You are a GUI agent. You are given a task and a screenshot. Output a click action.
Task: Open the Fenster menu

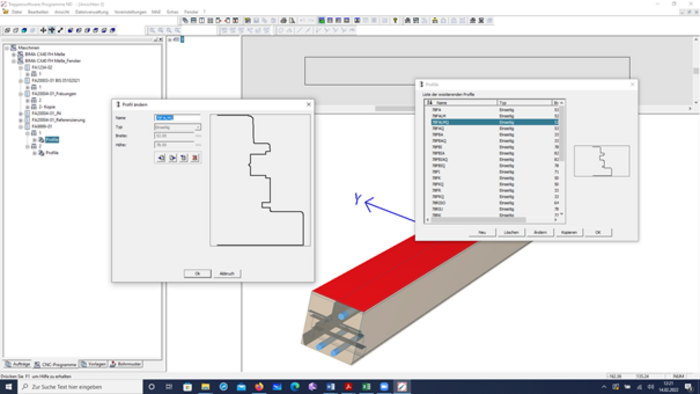click(x=191, y=12)
